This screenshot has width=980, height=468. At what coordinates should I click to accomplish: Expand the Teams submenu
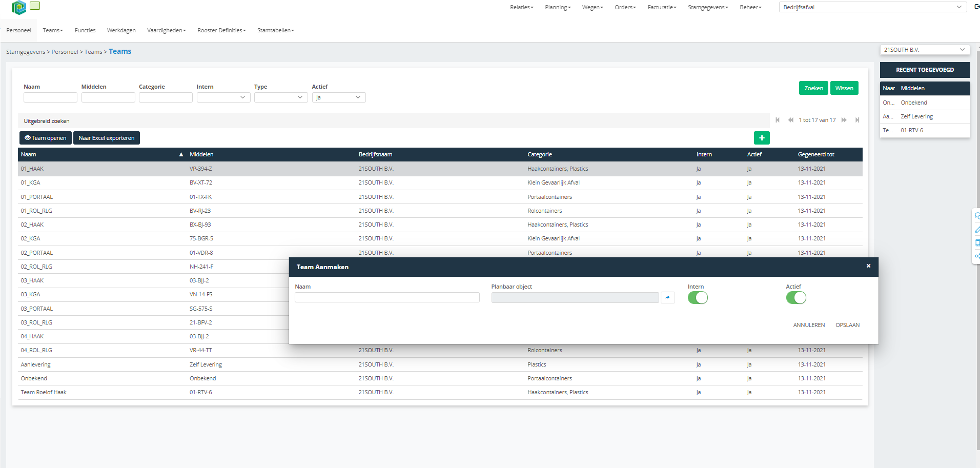click(x=53, y=30)
